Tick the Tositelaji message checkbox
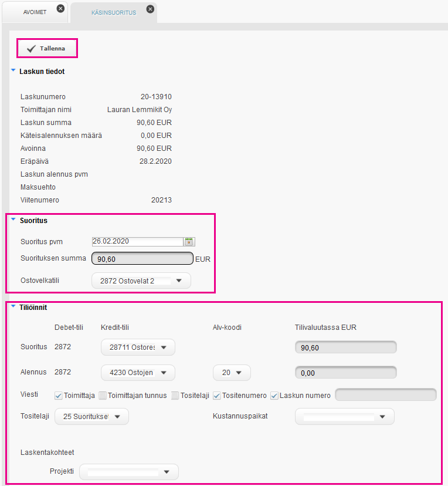 click(175, 396)
